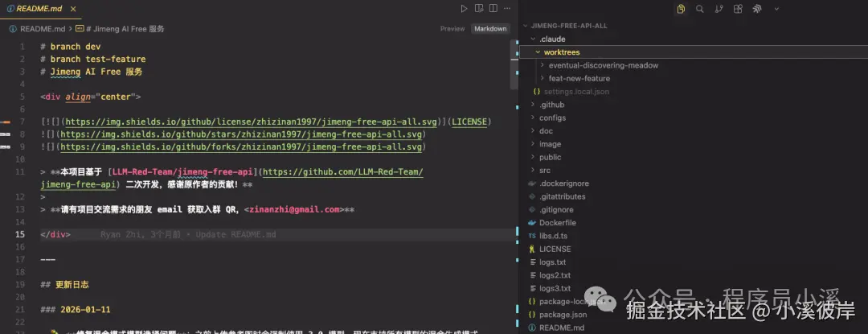Expand the .github folder
868x334 pixels.
point(551,105)
